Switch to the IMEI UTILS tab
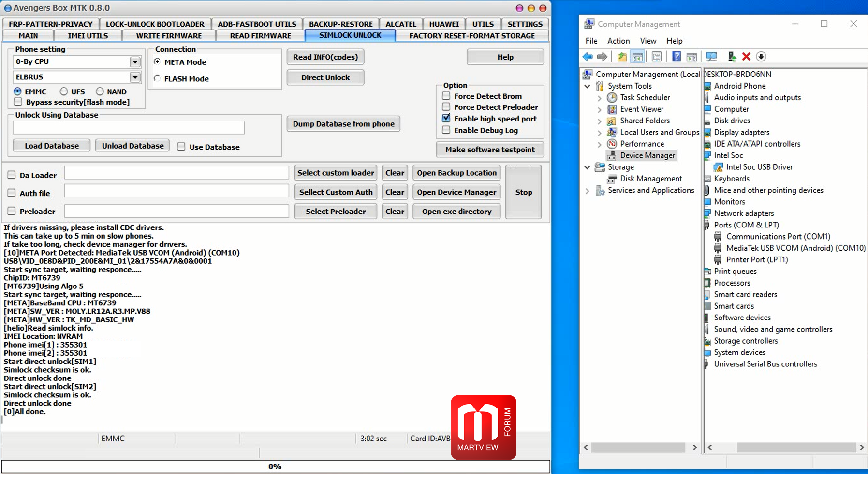 (88, 35)
